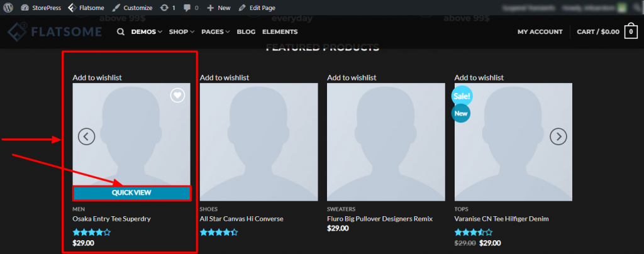Click Edit Page in admin bar

[257, 8]
